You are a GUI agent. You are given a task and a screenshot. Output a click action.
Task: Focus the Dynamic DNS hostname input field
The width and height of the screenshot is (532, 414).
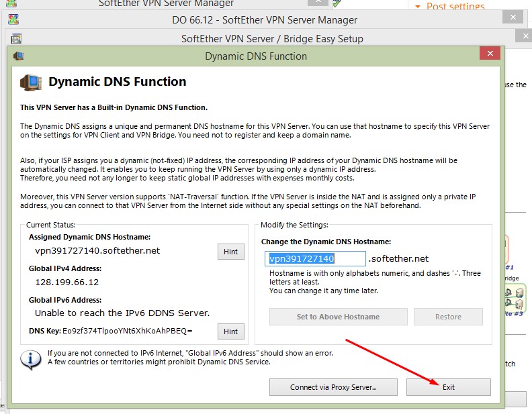tap(315, 258)
